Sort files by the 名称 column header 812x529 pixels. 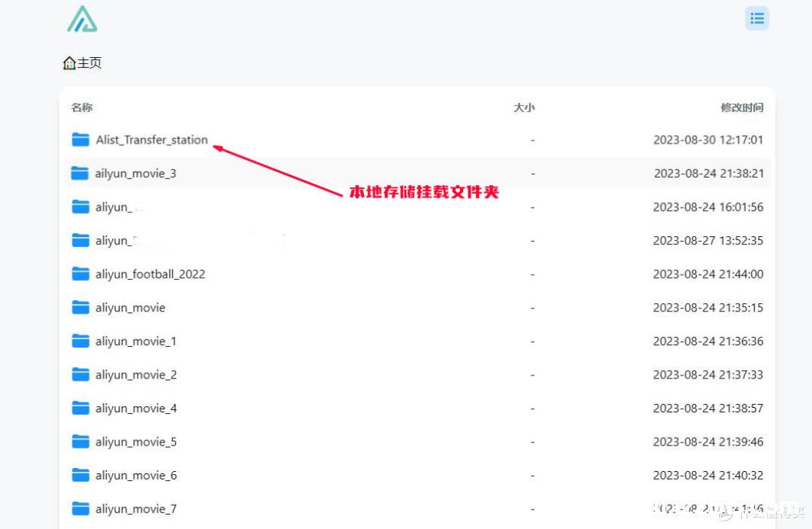[x=80, y=108]
